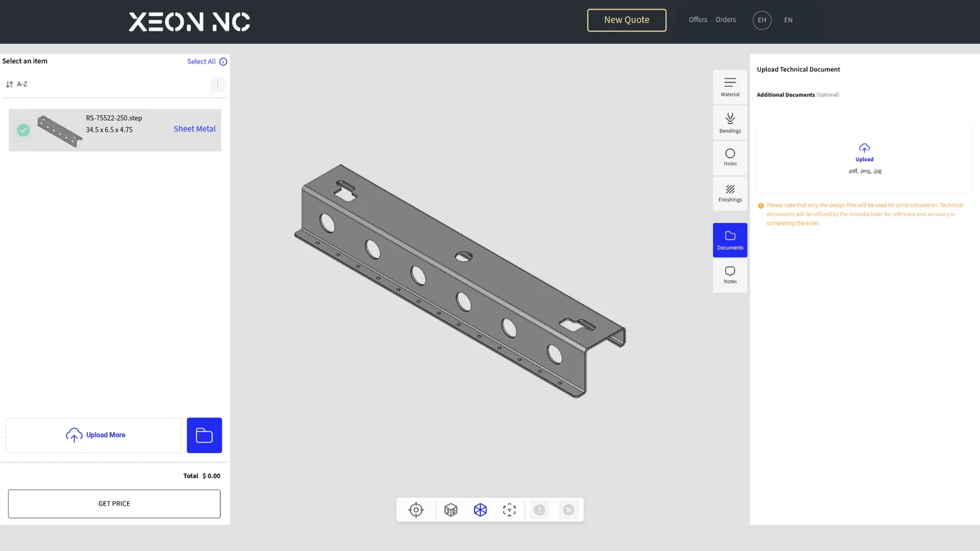The width and height of the screenshot is (980, 551).
Task: Select the Documents panel tab
Action: tap(730, 240)
